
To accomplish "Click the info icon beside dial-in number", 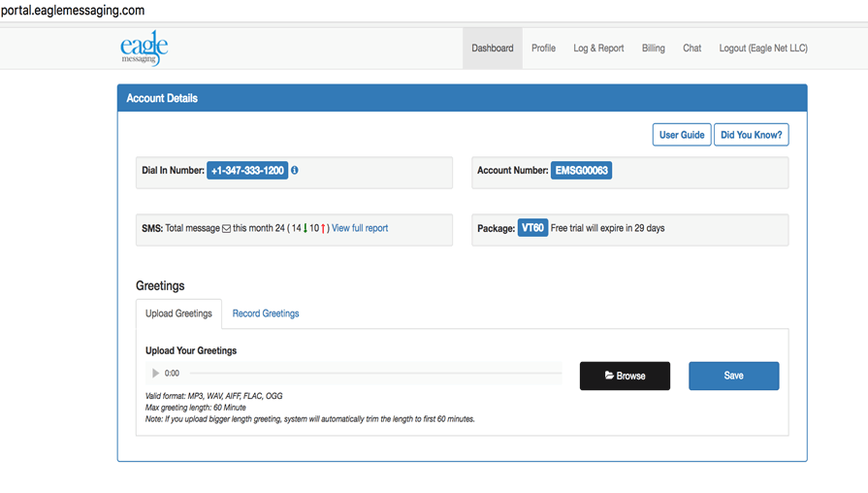I will click(x=295, y=171).
